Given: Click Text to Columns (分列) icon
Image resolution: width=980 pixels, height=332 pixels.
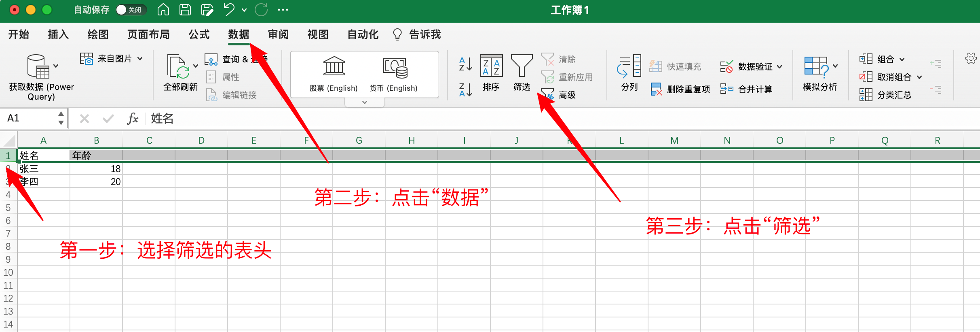Looking at the screenshot, I should point(629,72).
